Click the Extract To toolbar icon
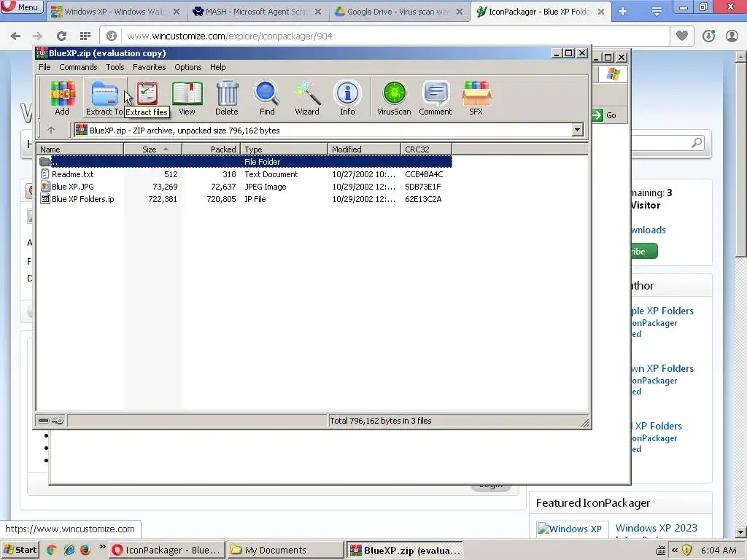Screen dimensions: 747x560 104,98
